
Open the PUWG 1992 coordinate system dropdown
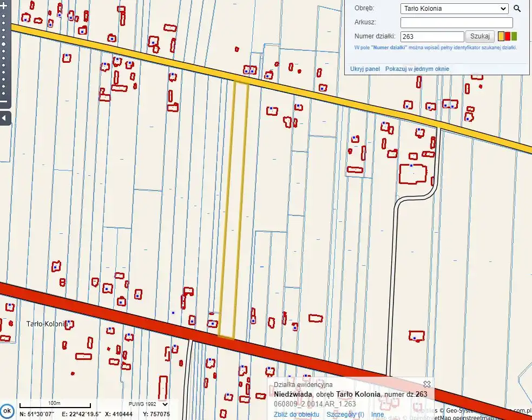(148, 404)
